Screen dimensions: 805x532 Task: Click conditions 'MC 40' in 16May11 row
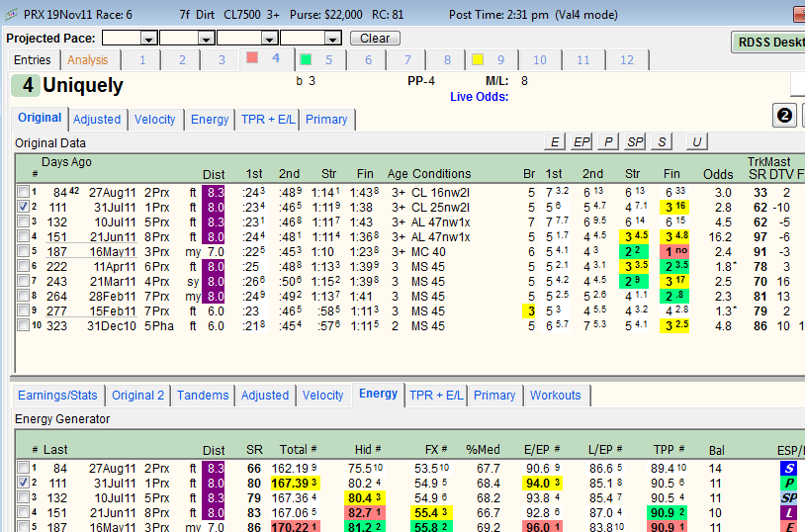click(428, 252)
